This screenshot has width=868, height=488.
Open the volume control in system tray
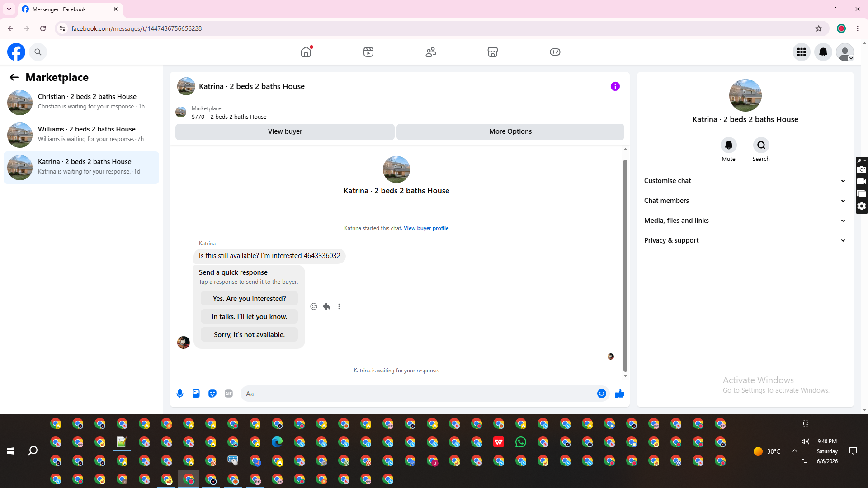806,441
